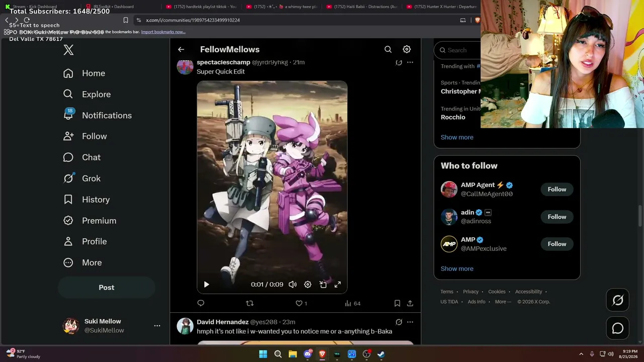Screen dimensions: 644x362
Task: Open the Privacy footer link
Action: click(x=471, y=292)
